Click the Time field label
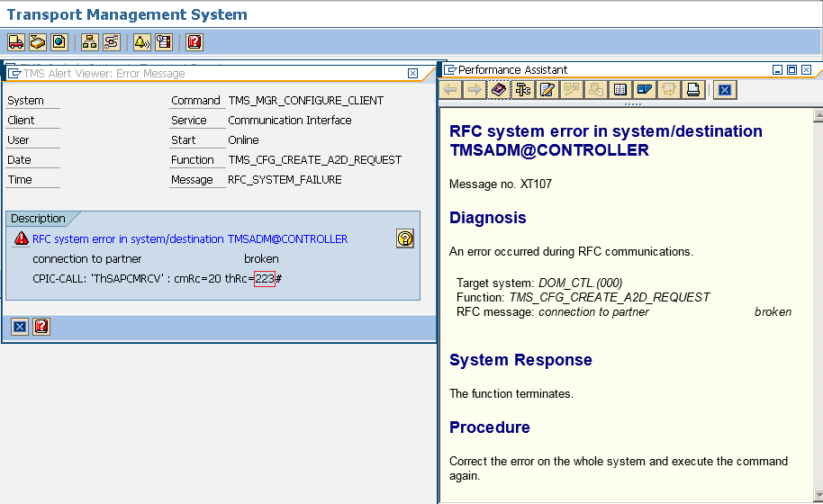Image resolution: width=823 pixels, height=504 pixels. [x=20, y=180]
